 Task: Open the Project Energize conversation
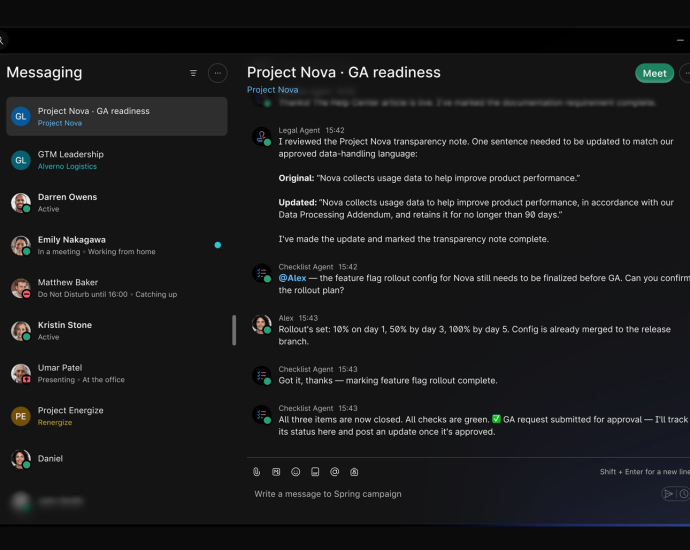pyautogui.click(x=117, y=416)
